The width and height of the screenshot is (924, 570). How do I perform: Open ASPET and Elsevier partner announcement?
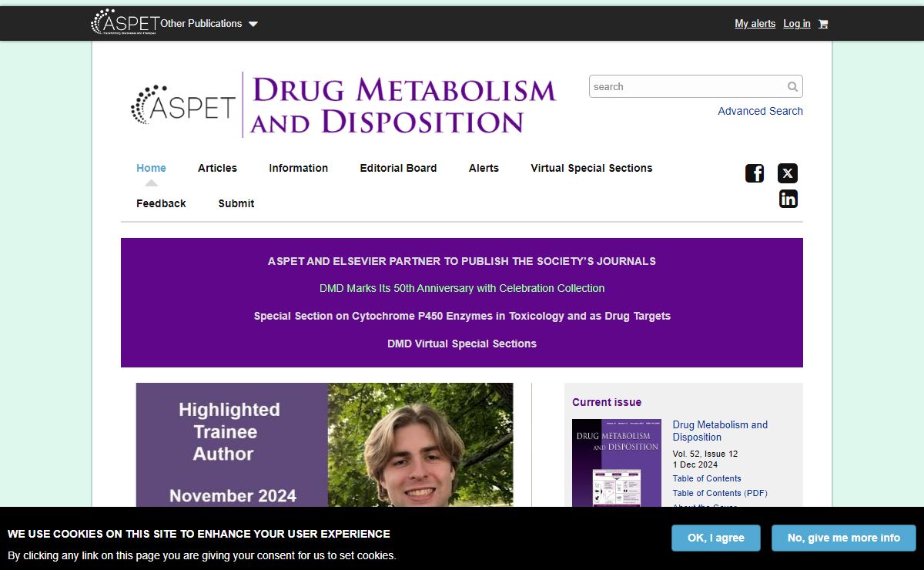(462, 261)
